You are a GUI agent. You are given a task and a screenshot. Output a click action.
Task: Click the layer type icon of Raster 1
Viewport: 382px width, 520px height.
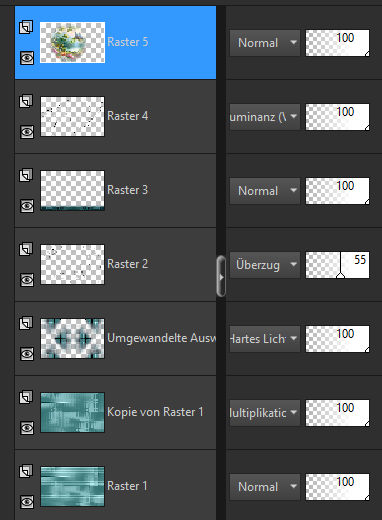tap(26, 471)
